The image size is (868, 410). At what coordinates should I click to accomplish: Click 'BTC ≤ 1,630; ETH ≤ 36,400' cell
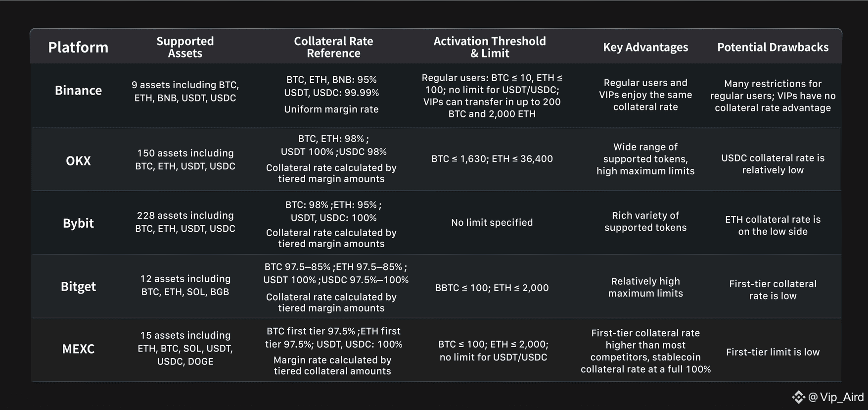(492, 158)
